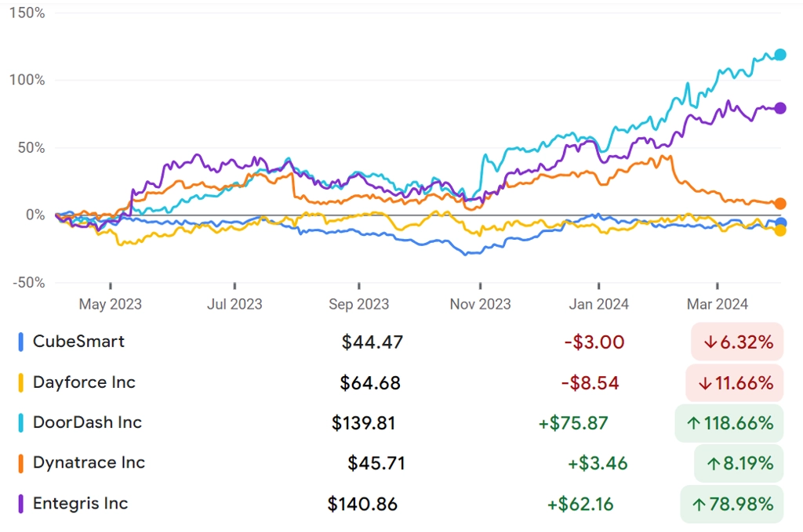
Task: Select the Dynatrace Inc stock name
Action: (x=89, y=462)
